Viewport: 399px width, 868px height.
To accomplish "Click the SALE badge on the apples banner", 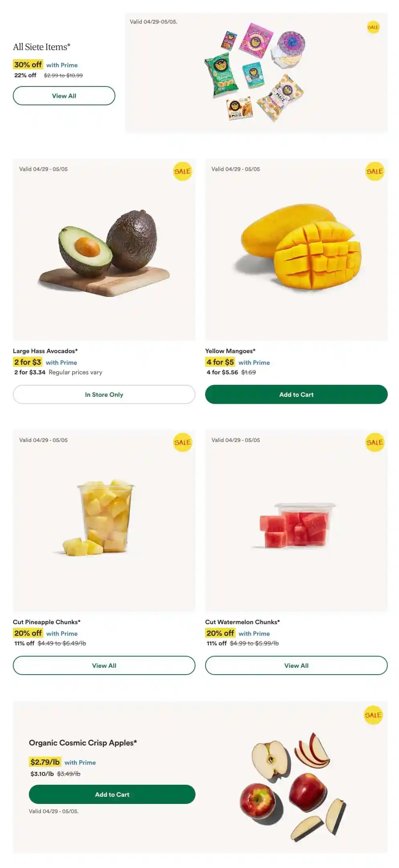I will click(373, 715).
